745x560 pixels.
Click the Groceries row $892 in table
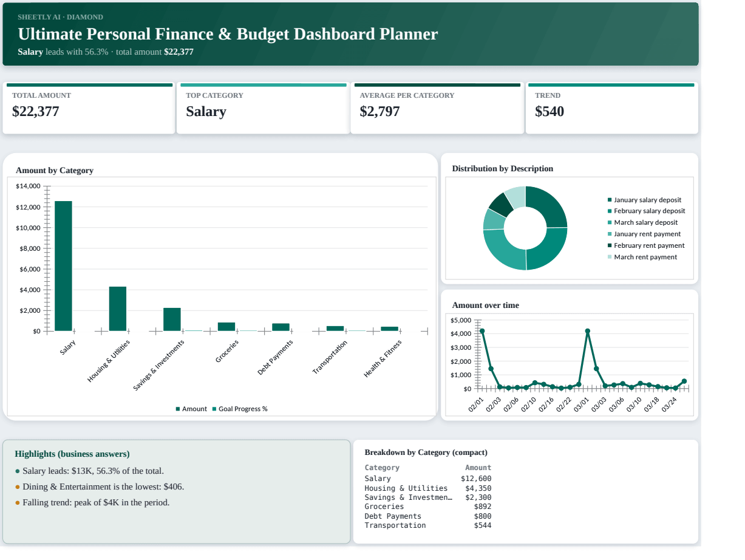coord(428,507)
